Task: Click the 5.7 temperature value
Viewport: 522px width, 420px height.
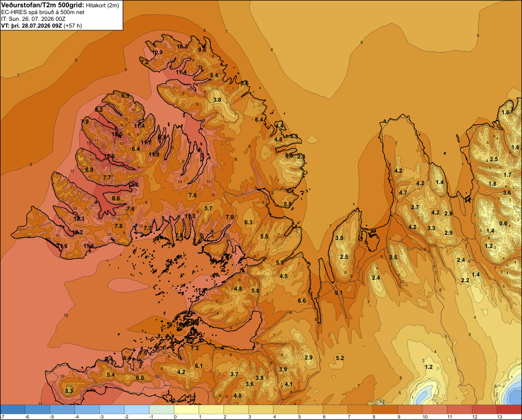Action: [x=208, y=208]
